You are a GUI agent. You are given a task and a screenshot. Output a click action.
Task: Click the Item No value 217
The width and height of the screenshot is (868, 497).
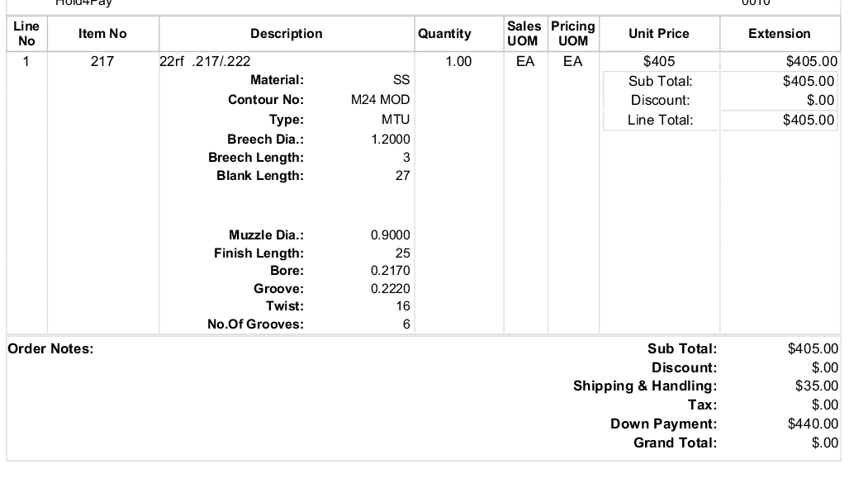coord(102,61)
